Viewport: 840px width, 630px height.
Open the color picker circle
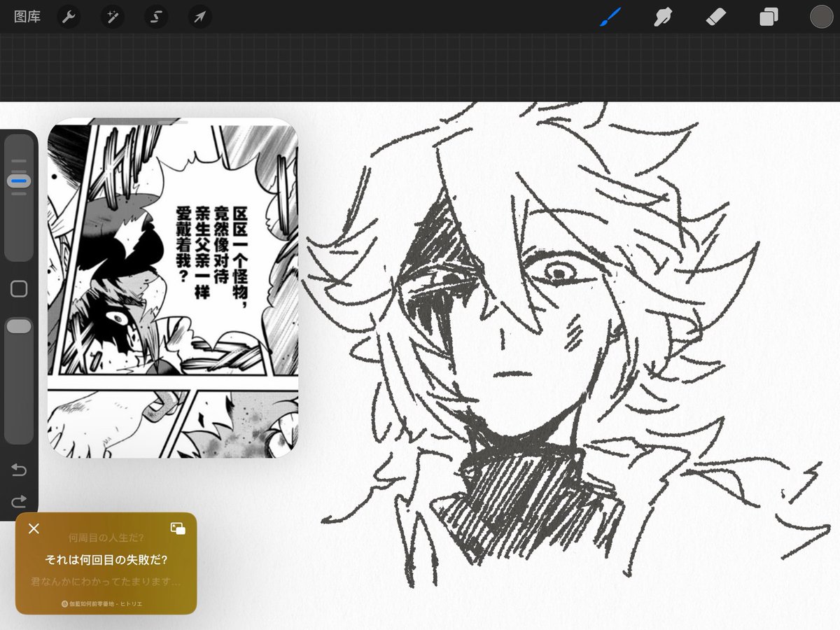821,16
